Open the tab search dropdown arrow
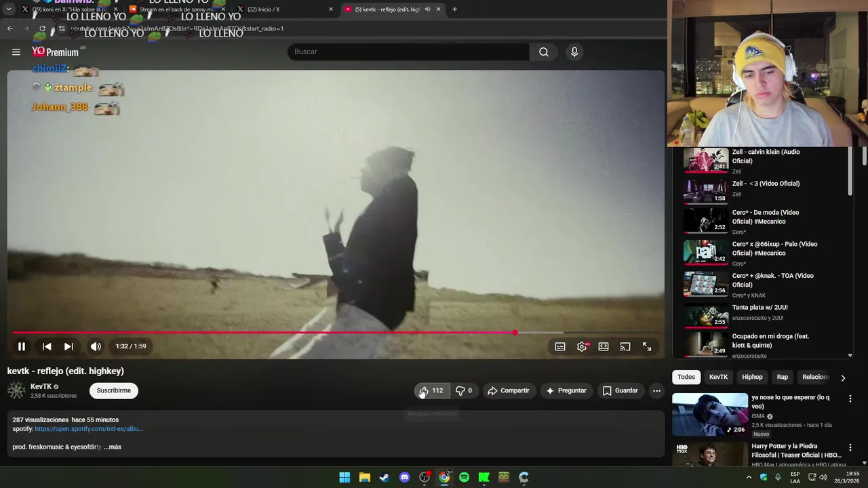This screenshot has width=868, height=488. click(x=9, y=9)
